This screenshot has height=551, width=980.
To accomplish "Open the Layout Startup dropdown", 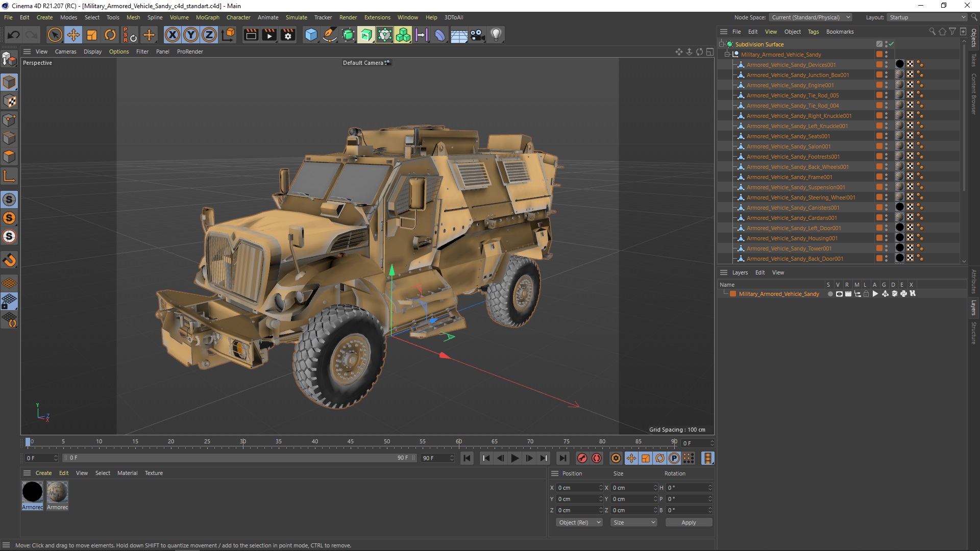I will (926, 17).
